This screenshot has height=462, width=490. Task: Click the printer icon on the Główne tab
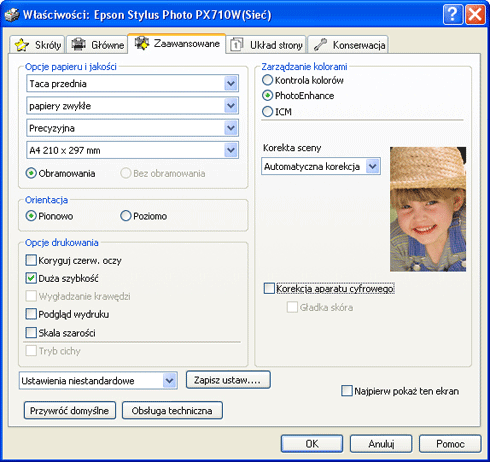pos(79,44)
